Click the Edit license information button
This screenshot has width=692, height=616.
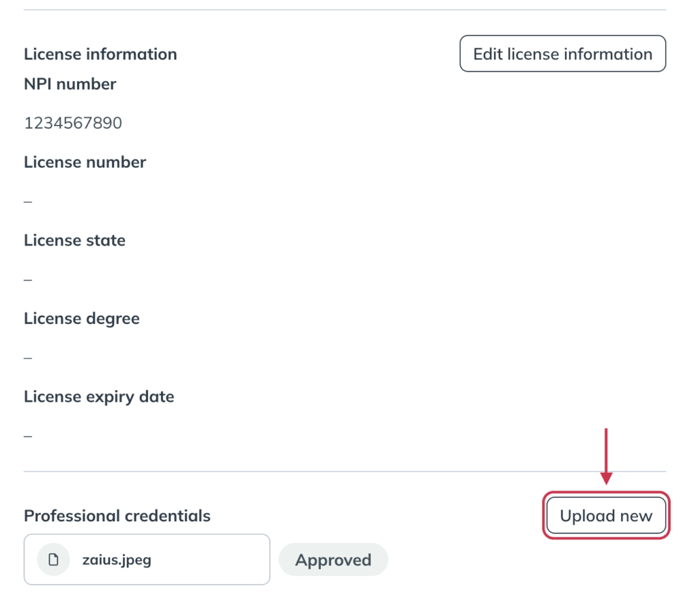click(x=563, y=54)
